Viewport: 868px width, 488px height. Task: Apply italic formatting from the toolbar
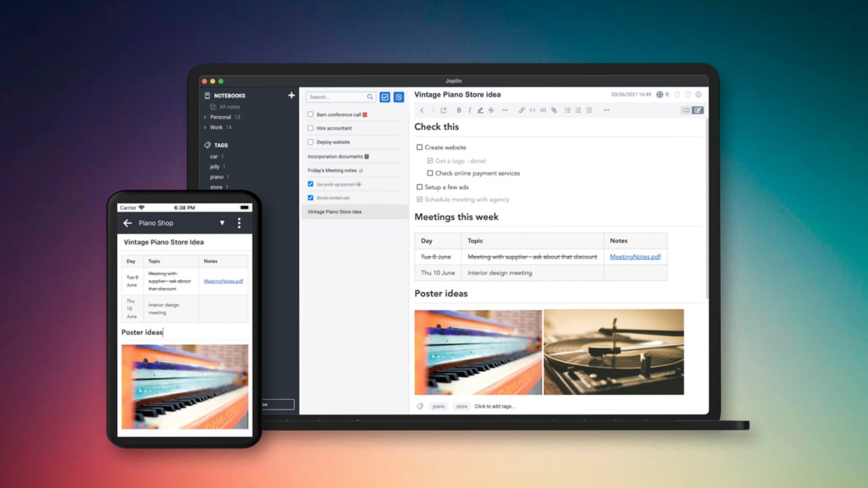click(469, 110)
